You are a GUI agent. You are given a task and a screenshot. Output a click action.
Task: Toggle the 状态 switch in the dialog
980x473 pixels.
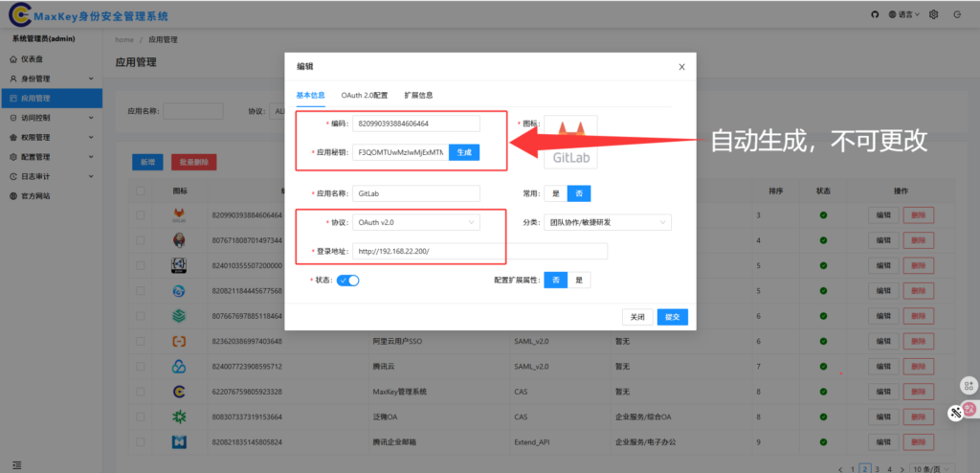347,281
